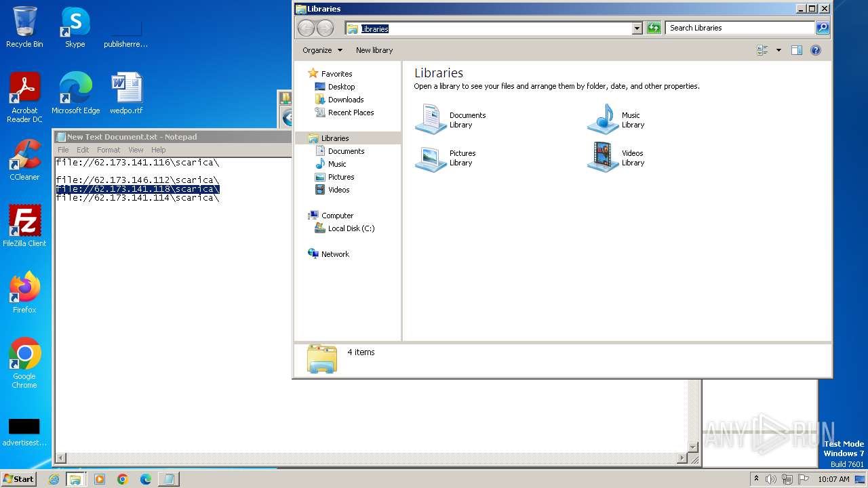Select Desktop under Favorites

(341, 87)
